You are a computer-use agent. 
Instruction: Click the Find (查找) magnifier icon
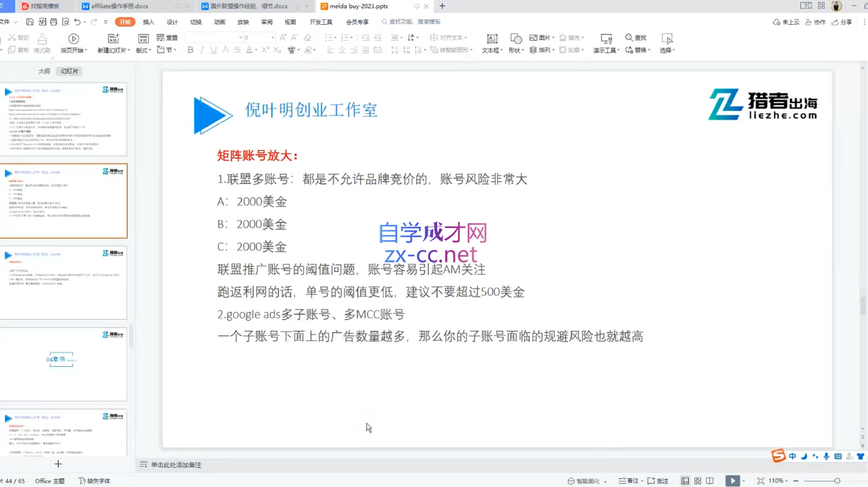[629, 38]
